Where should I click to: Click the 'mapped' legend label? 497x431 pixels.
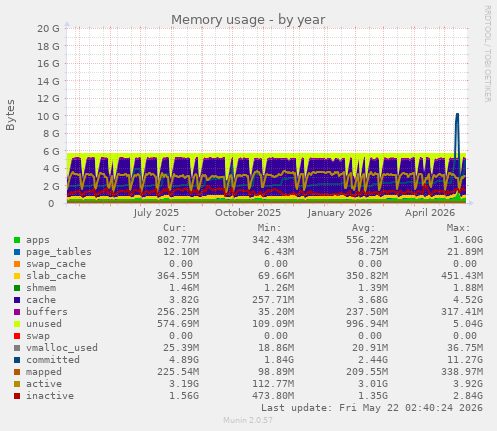[44, 372]
